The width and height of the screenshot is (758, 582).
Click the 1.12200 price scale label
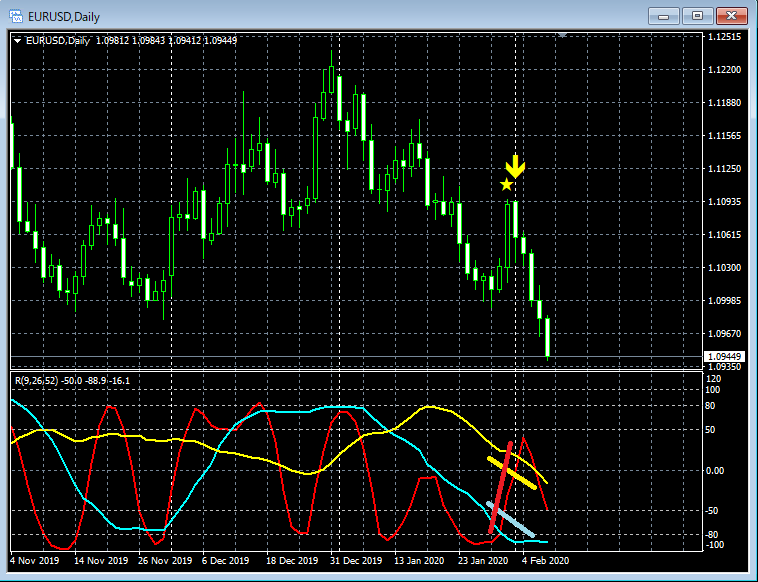(x=724, y=70)
